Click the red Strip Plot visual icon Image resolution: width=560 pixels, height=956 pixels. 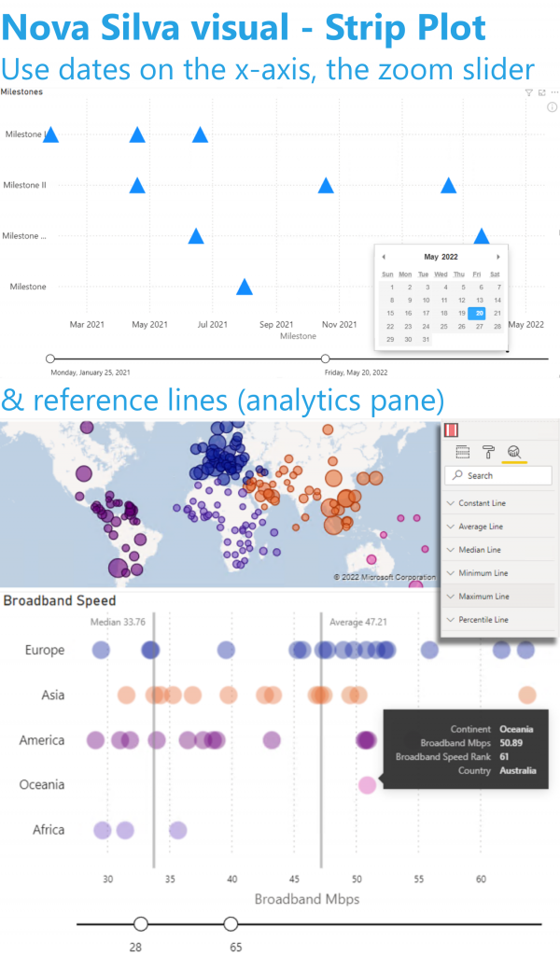pyautogui.click(x=451, y=430)
